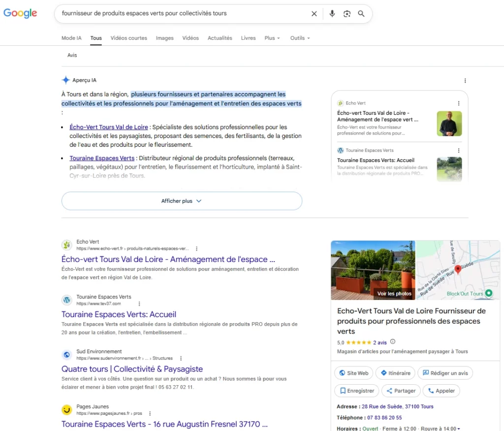This screenshot has width=504, height=431.
Task: Click the Aperçu IA sparkle icon
Action: point(65,80)
